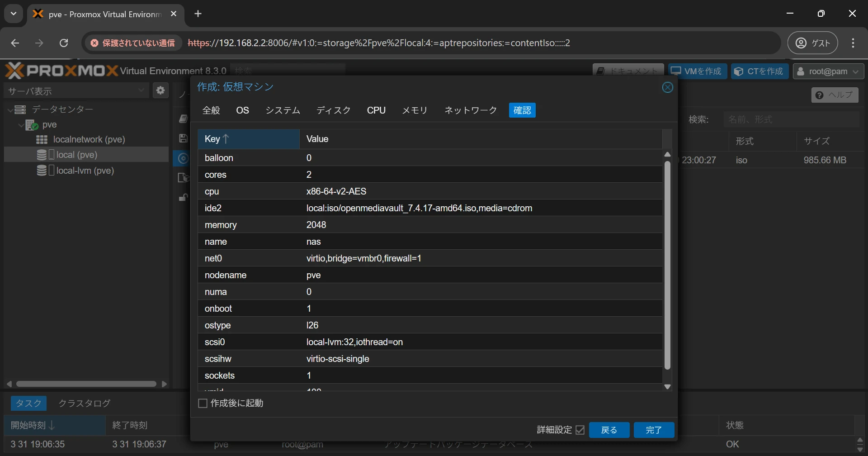Viewport: 868px width, 456px height.
Task: Click the backup floppy icon in side menu
Action: (183, 138)
